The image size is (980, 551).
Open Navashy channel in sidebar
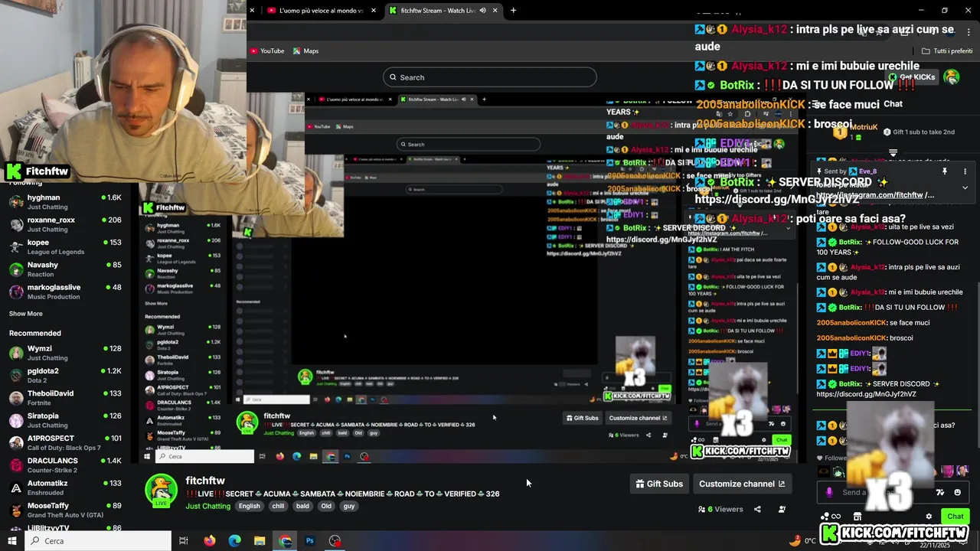pyautogui.click(x=66, y=269)
